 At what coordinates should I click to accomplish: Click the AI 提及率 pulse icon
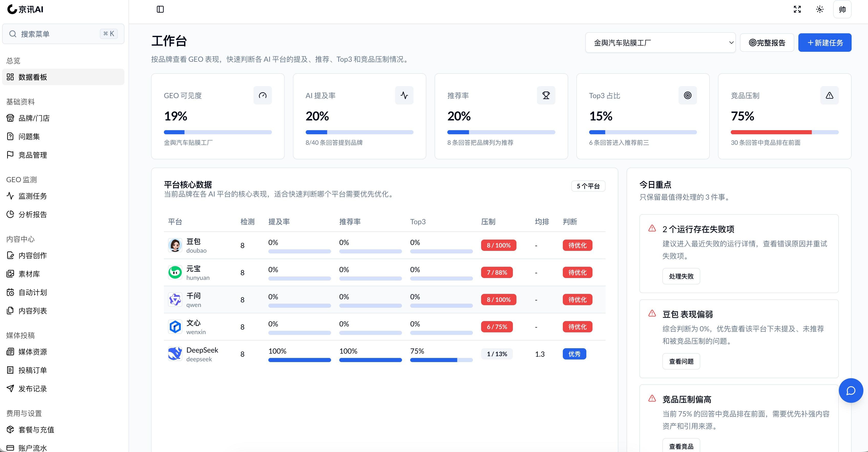tap(404, 96)
